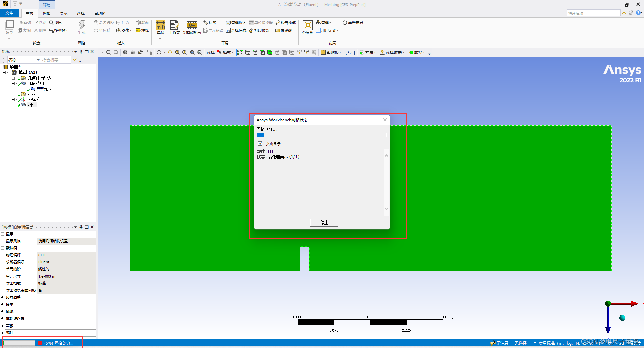
Task: Switch to the 自动化 automation tab
Action: [x=100, y=13]
